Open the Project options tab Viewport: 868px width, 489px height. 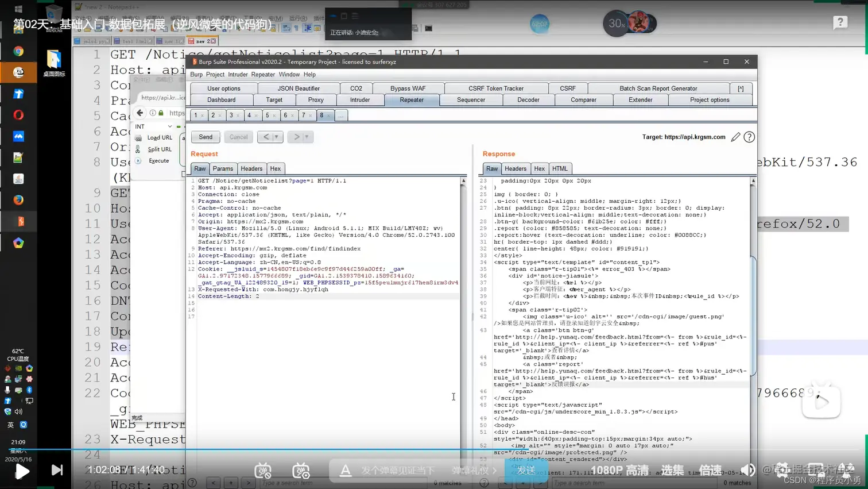click(x=710, y=100)
